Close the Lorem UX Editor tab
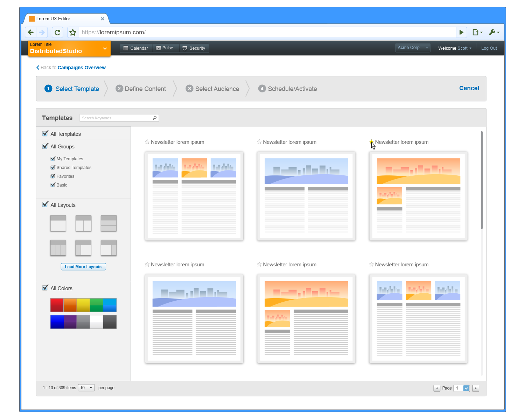The image size is (525, 420). pyautogui.click(x=103, y=19)
